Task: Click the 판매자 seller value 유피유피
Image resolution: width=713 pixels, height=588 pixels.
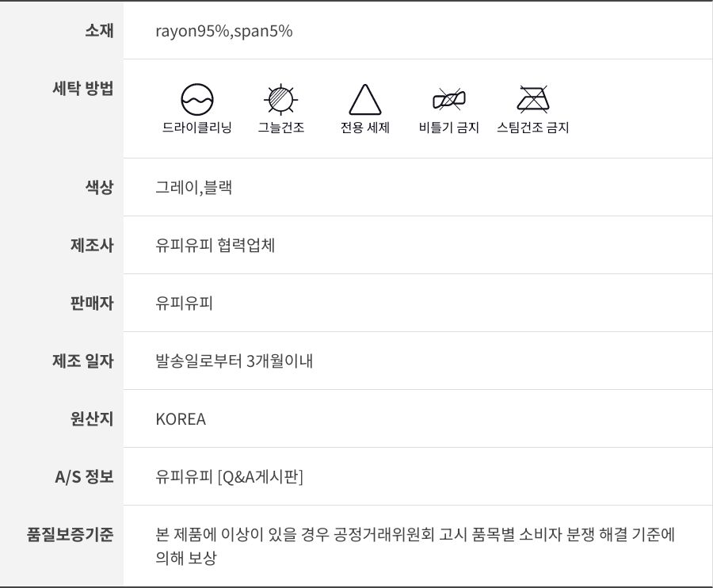Action: point(185,304)
